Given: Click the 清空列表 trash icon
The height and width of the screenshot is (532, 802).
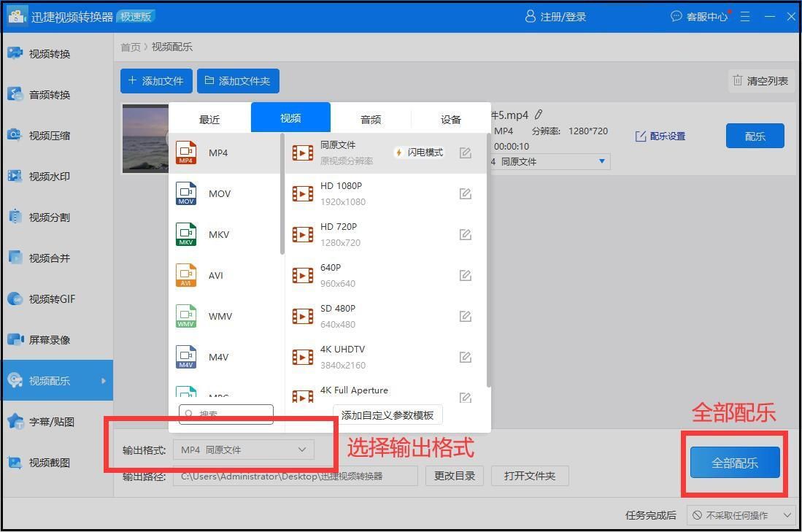Looking at the screenshot, I should 738,81.
